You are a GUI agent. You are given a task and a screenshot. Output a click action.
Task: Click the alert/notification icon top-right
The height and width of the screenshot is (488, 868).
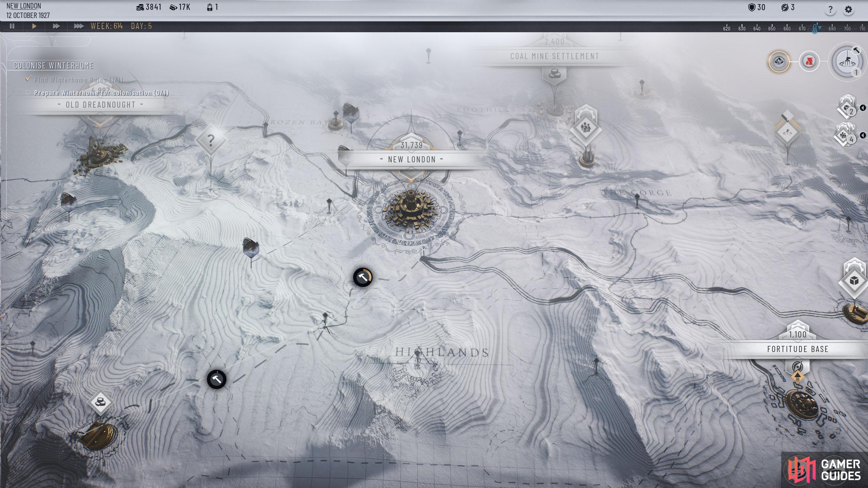(x=810, y=61)
